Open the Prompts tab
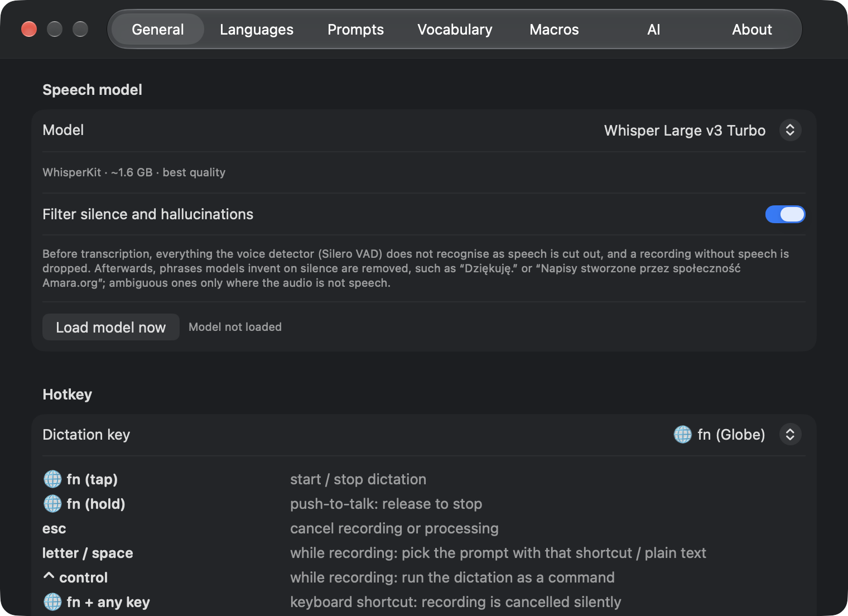Image resolution: width=848 pixels, height=616 pixels. tap(355, 30)
